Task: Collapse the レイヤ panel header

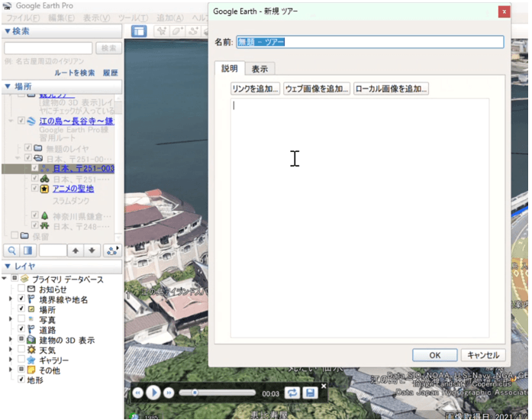Action: 8,266
